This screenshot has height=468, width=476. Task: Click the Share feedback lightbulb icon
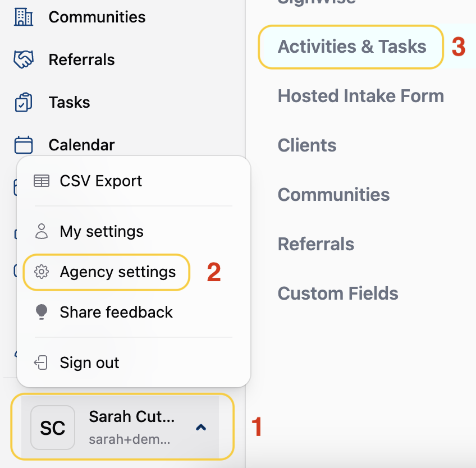pyautogui.click(x=42, y=312)
